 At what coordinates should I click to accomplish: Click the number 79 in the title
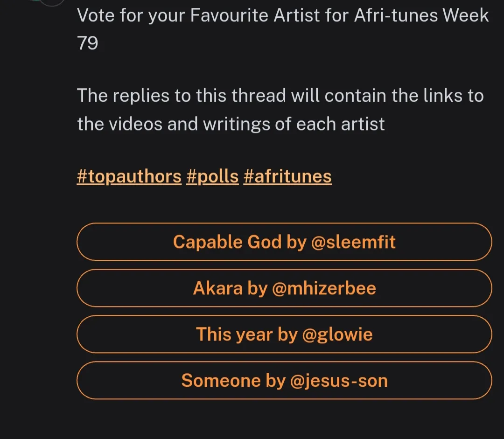[87, 44]
